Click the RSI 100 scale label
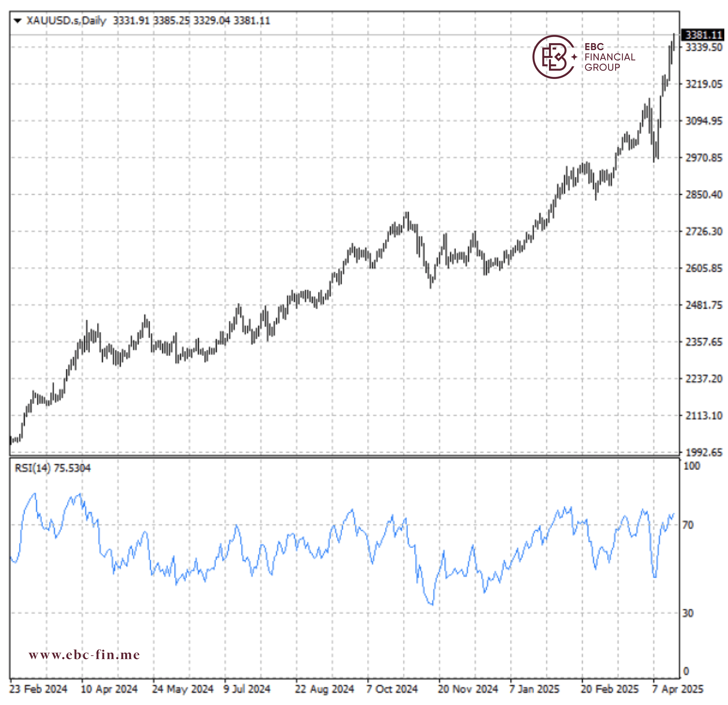Screen dimensions: 728x705 coord(691,466)
